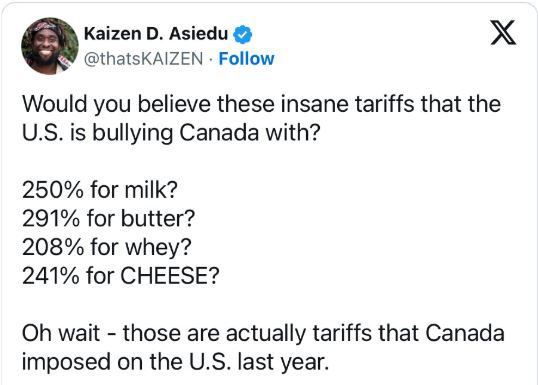Click the word 'whey?' in the tweet
This screenshot has height=385, width=538.
click(x=158, y=247)
